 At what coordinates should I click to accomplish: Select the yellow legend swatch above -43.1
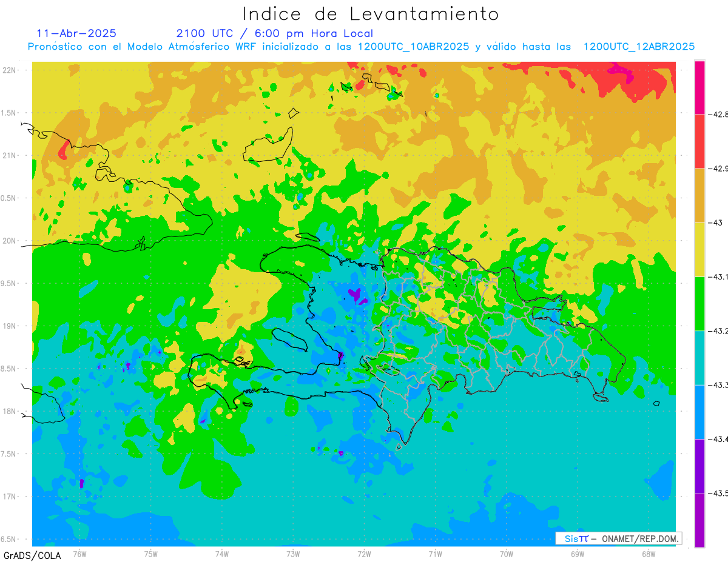(699, 249)
